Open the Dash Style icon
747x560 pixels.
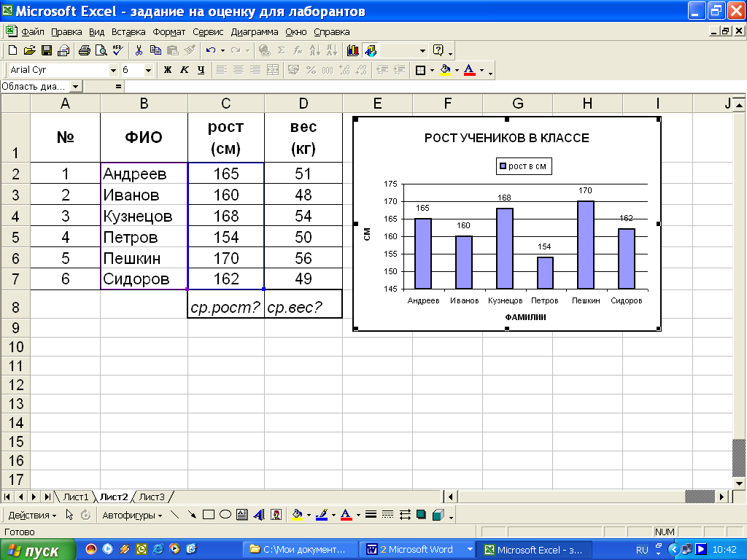pyautogui.click(x=388, y=515)
